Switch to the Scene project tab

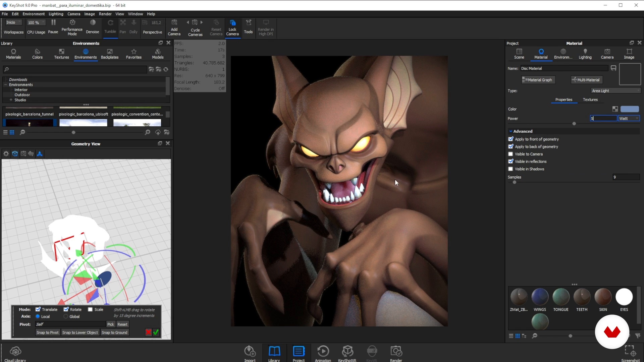[x=519, y=54]
